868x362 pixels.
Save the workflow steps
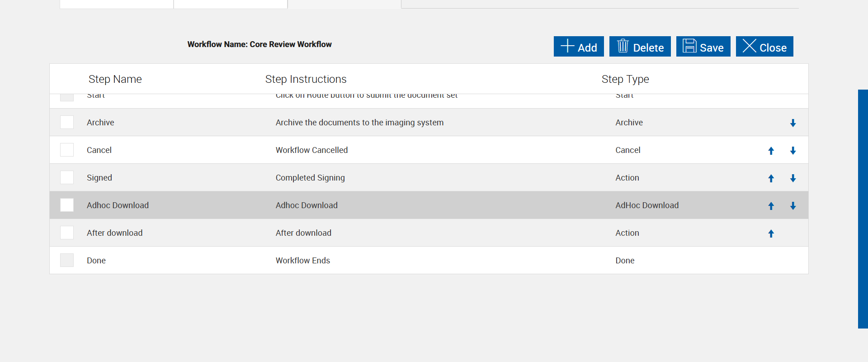coord(703,47)
